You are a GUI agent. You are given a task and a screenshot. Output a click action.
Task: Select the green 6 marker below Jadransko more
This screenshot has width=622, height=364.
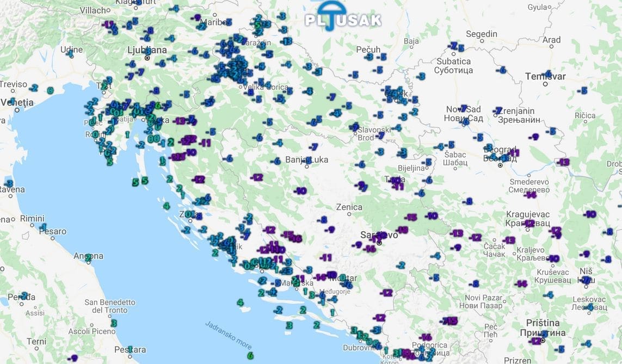tap(250, 355)
